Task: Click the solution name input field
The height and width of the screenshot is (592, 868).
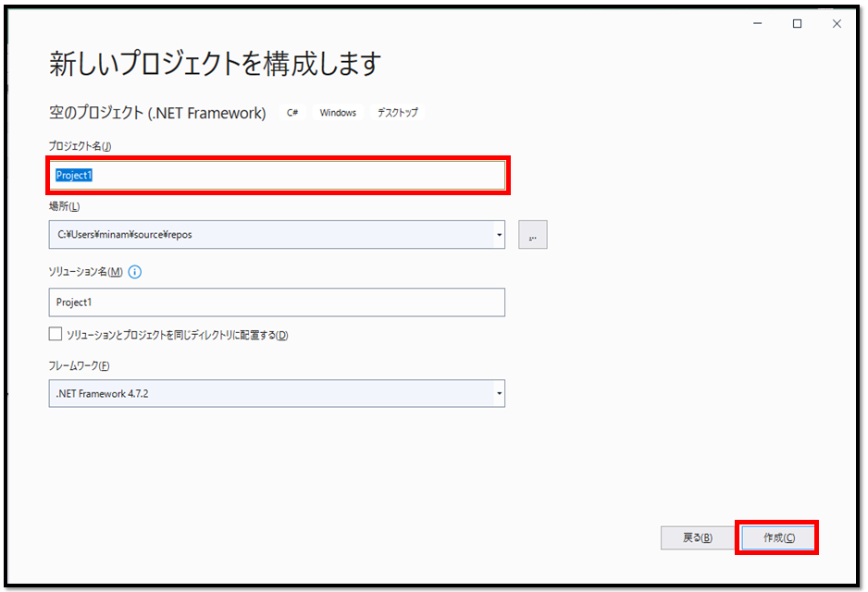Action: [277, 302]
